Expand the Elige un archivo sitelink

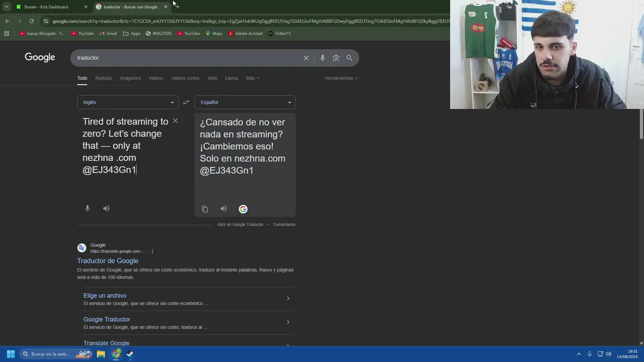288,298
